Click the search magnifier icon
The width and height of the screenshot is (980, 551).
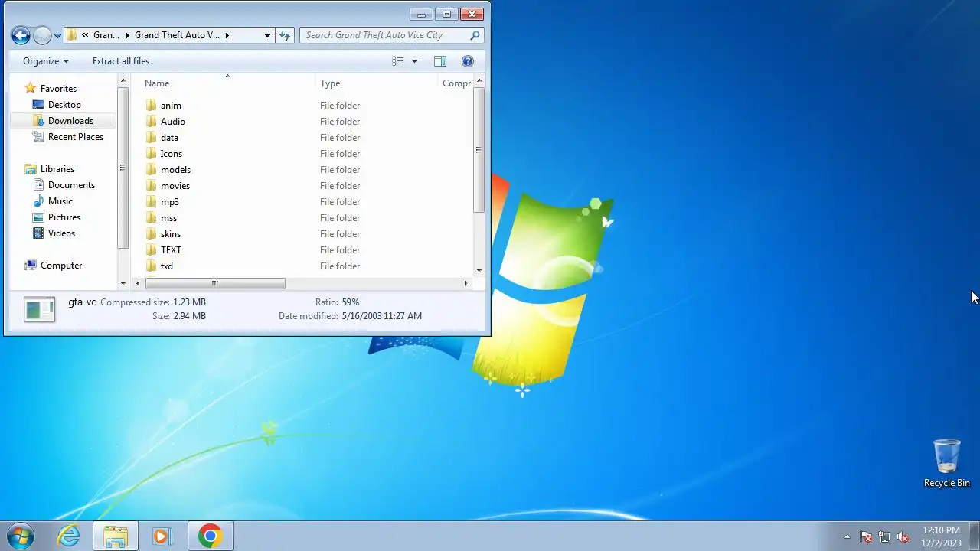(475, 35)
